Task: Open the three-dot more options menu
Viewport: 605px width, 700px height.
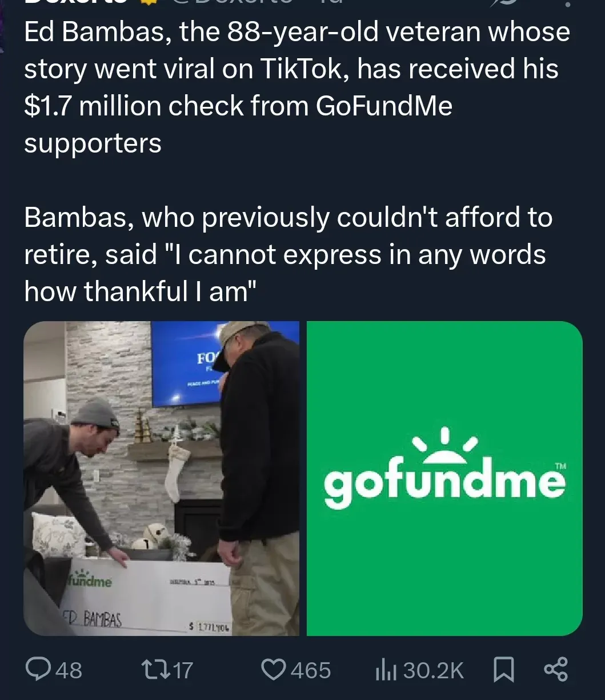Action: pyautogui.click(x=567, y=3)
